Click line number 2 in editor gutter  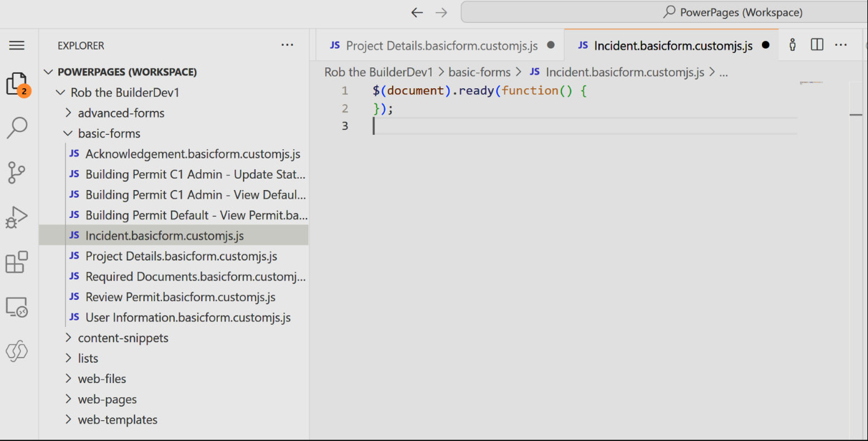click(x=345, y=108)
